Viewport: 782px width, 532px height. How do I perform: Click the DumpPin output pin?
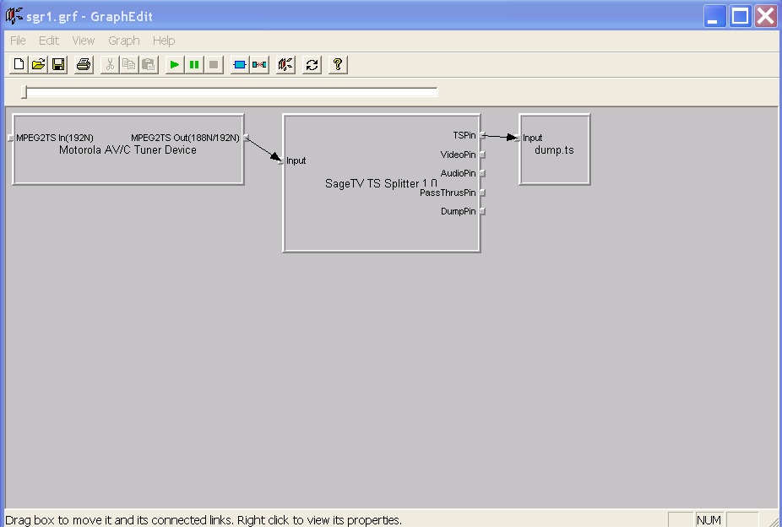click(482, 211)
